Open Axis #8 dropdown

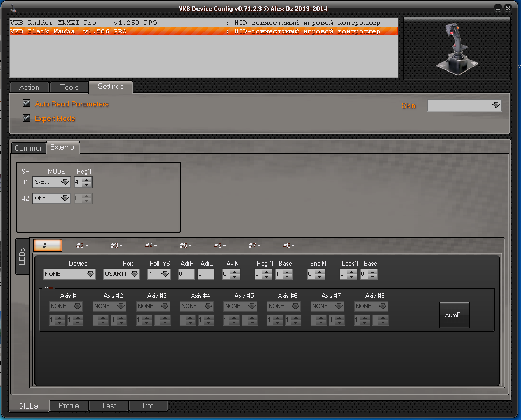(x=371, y=307)
